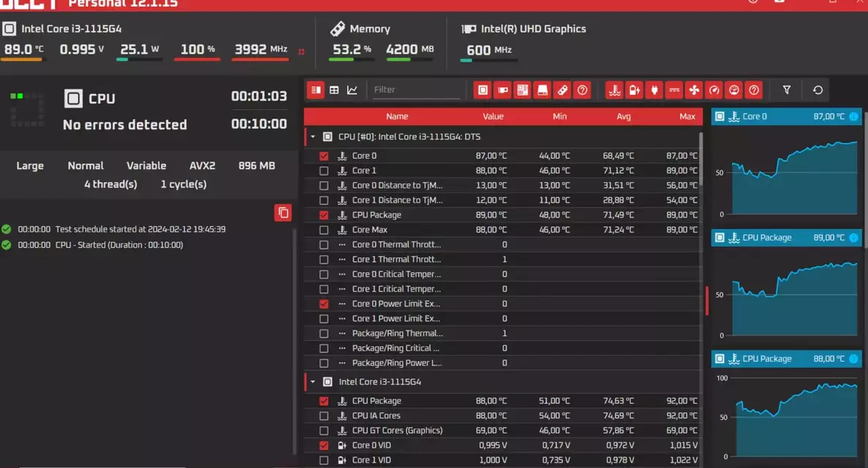Check the Core 1 VID checkbox
The width and height of the screenshot is (868, 468).
323,460
